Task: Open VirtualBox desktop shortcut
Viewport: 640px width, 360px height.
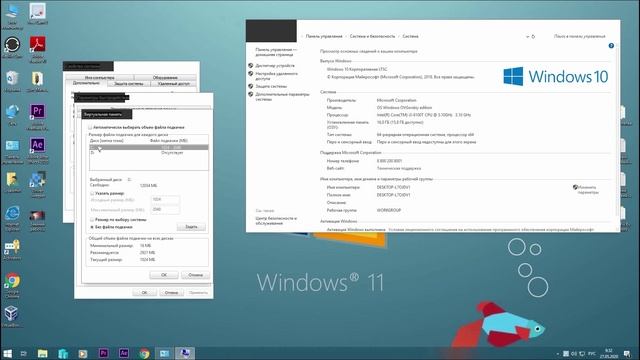Action: pyautogui.click(x=11, y=316)
